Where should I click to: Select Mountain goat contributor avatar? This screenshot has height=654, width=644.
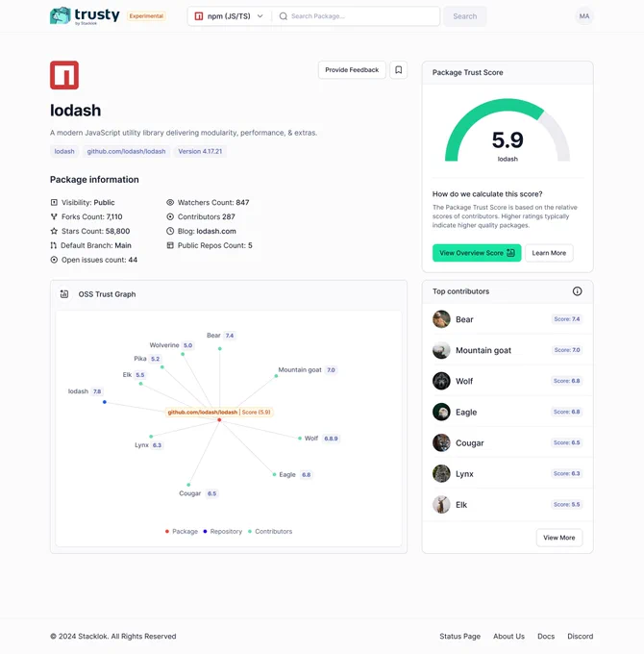[441, 350]
